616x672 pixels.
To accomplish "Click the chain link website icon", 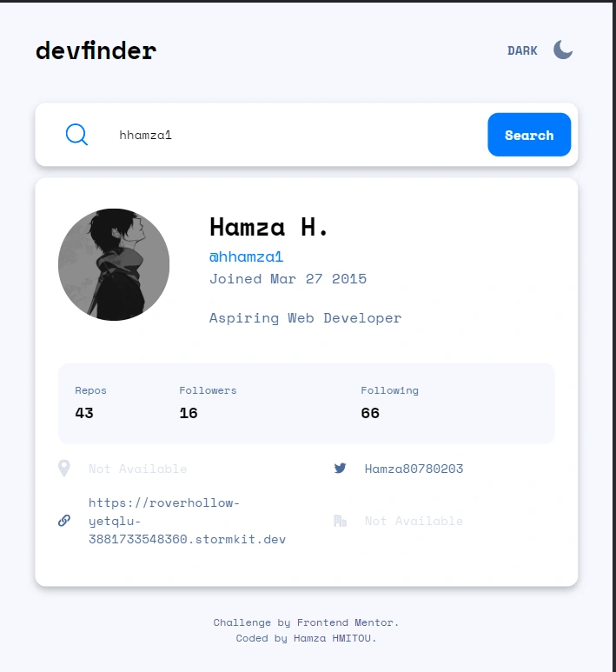I will [64, 521].
